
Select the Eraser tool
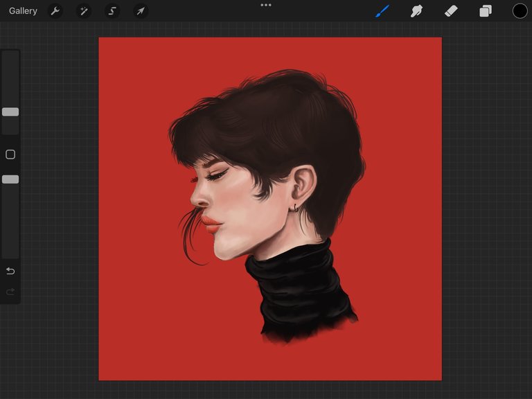coord(451,11)
